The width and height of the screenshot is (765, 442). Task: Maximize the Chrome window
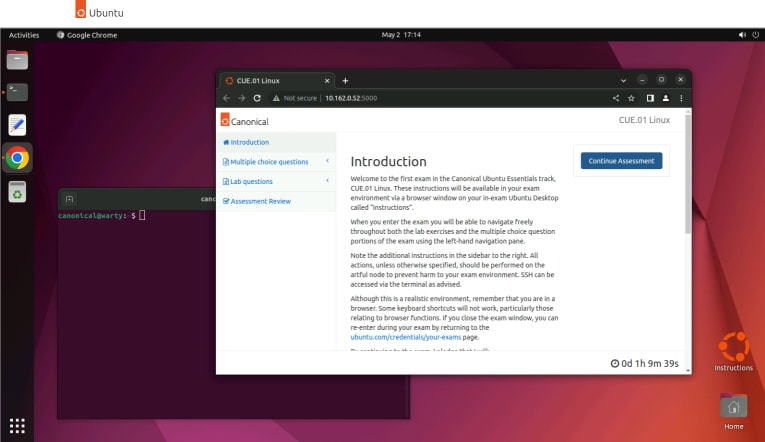click(x=661, y=80)
